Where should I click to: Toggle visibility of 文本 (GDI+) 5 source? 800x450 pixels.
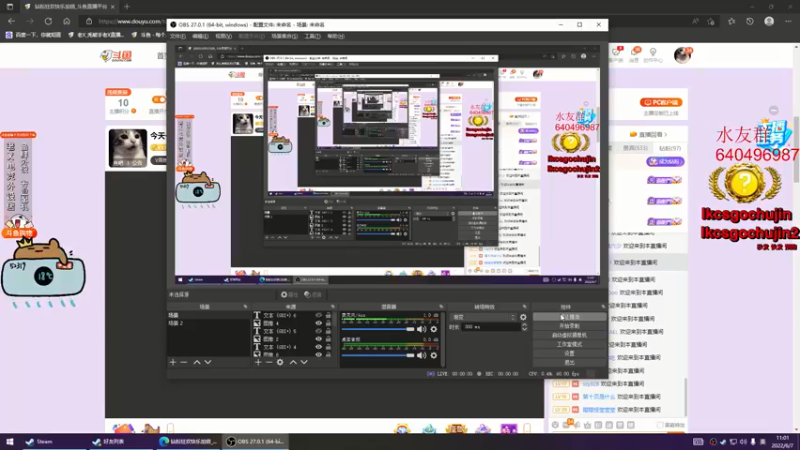pos(318,331)
